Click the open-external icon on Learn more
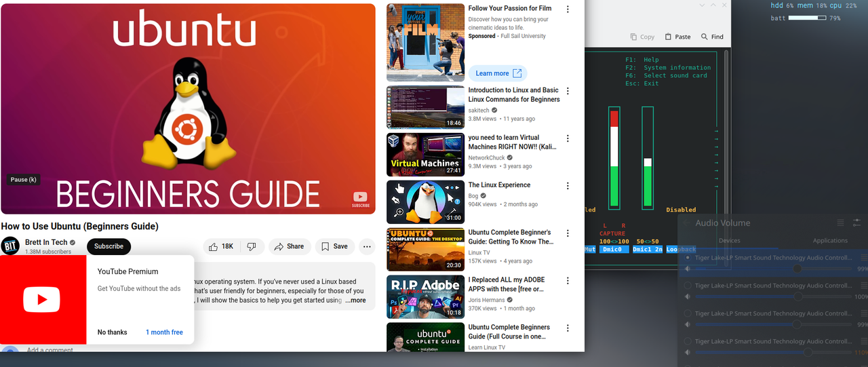The width and height of the screenshot is (868, 367). pos(517,73)
